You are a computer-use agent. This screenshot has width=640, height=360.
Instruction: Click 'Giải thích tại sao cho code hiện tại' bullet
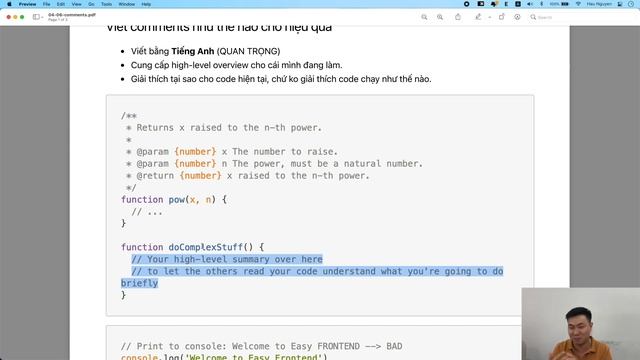point(281,79)
